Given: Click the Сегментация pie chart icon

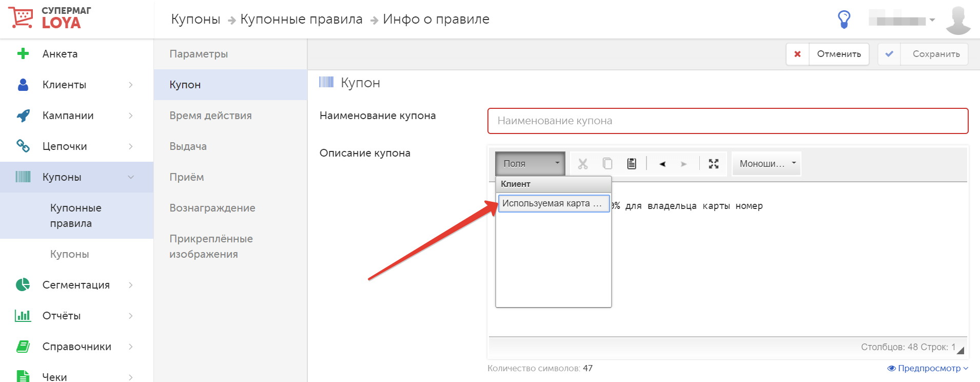Looking at the screenshot, I should pyautogui.click(x=23, y=284).
